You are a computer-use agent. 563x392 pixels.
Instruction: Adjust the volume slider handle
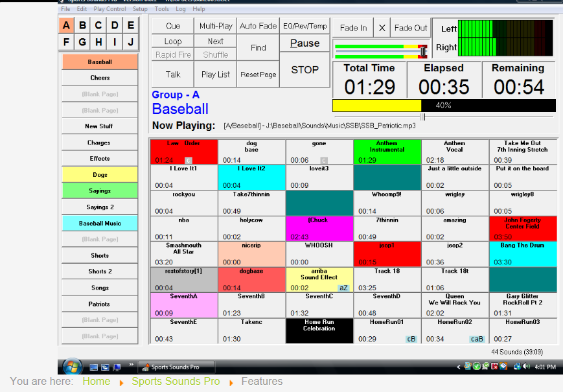[423, 51]
